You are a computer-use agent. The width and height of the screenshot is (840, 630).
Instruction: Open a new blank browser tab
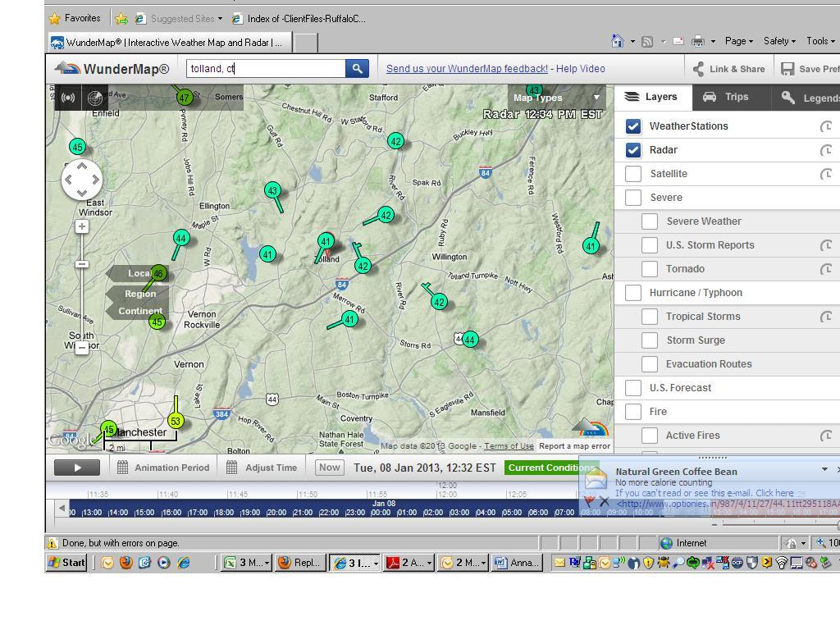click(306, 43)
